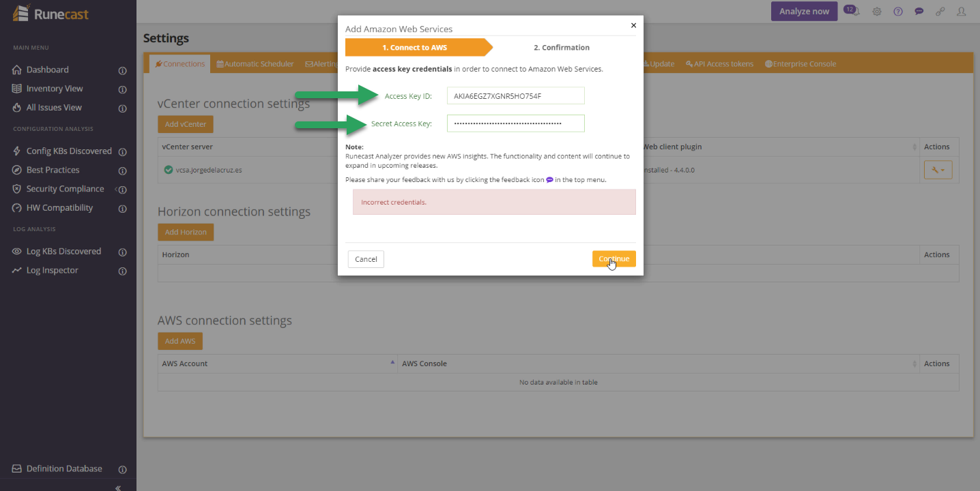Screen dimensions: 980x491
Task: Click the HW Compatibility gauge icon
Action: (17, 208)
